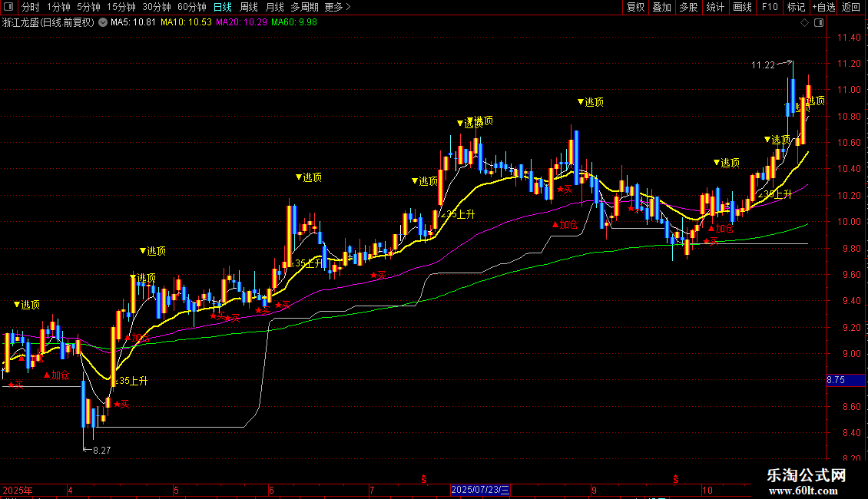
Task: Click the red S marker near October
Action: tap(676, 479)
